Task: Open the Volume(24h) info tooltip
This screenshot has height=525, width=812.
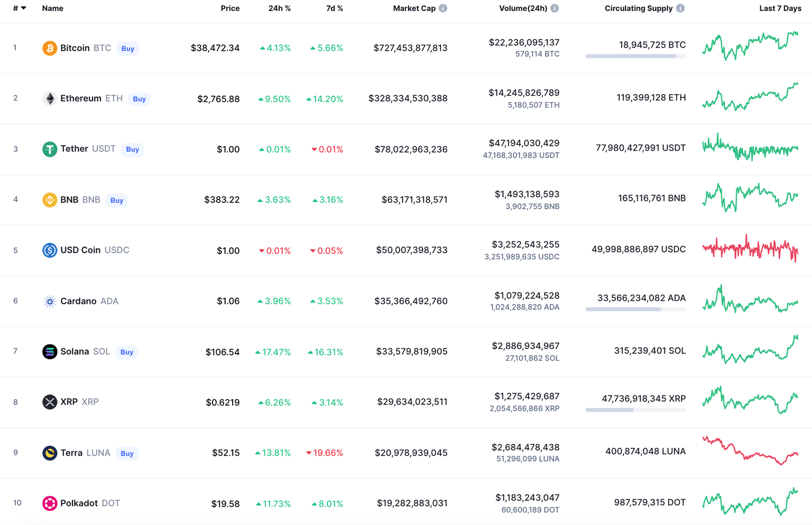Action: pyautogui.click(x=553, y=8)
